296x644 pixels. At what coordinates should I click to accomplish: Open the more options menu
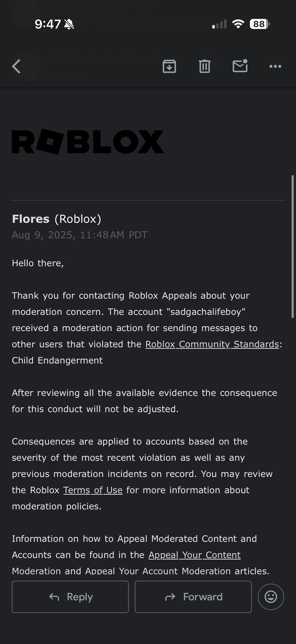coord(275,66)
